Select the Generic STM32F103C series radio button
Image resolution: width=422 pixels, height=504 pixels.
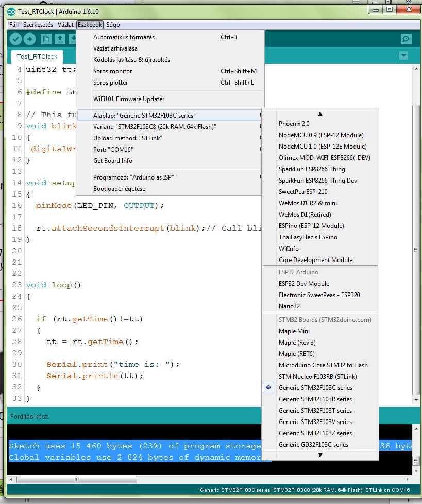tap(268, 387)
